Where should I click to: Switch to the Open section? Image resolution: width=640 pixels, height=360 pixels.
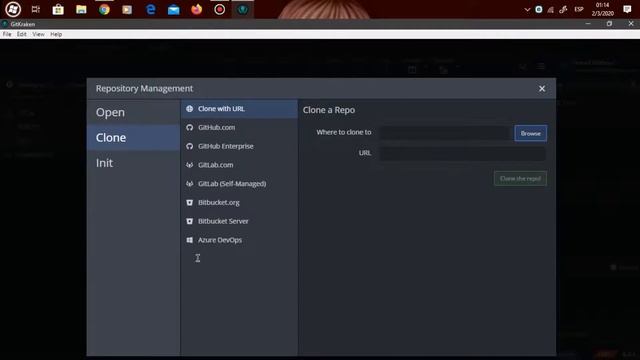133,112
